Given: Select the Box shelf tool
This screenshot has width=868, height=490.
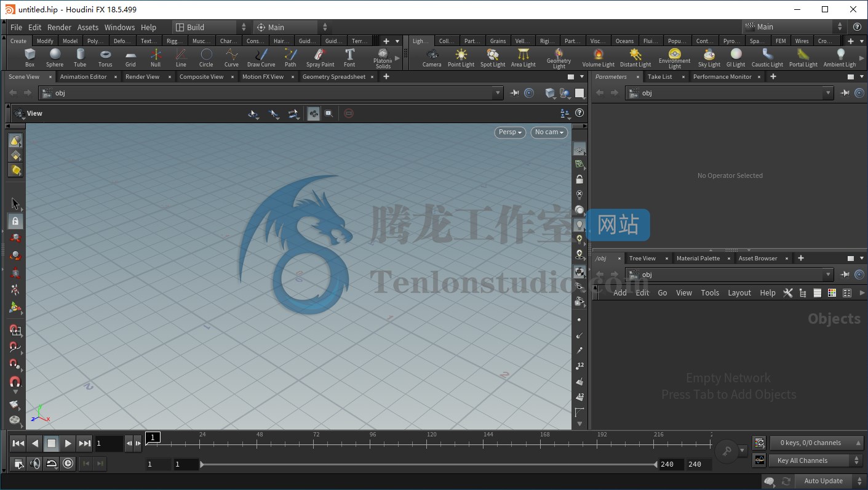Looking at the screenshot, I should pos(30,57).
